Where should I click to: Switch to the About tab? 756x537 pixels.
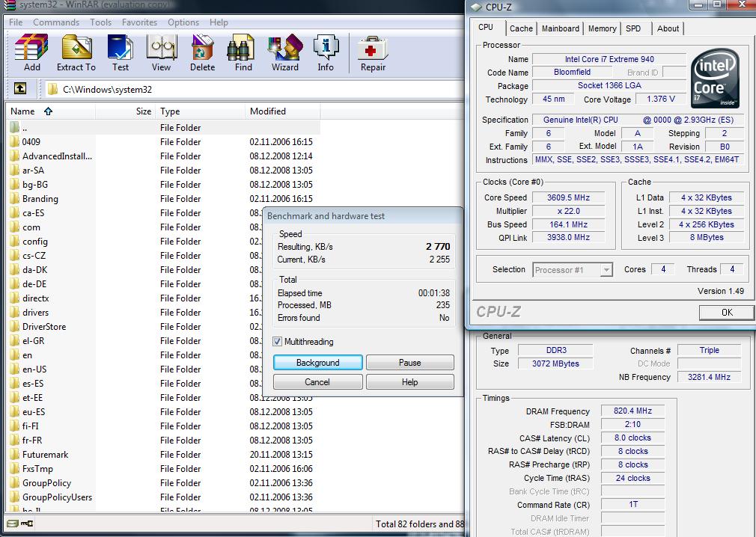[x=668, y=28]
